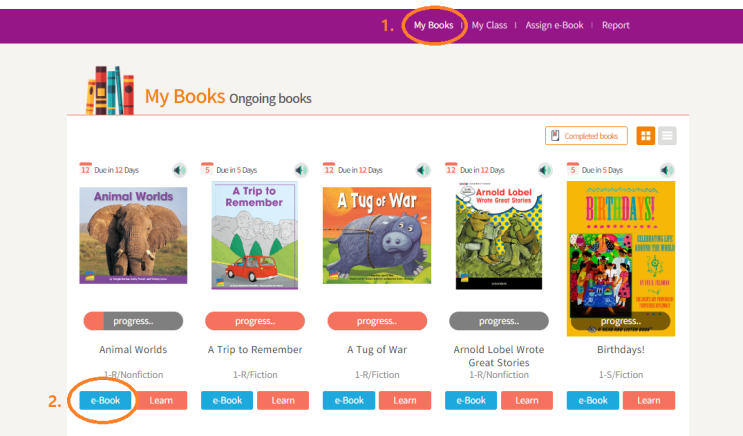Open e-Book for Arnold Lobel Wrote Great Stories

click(471, 400)
